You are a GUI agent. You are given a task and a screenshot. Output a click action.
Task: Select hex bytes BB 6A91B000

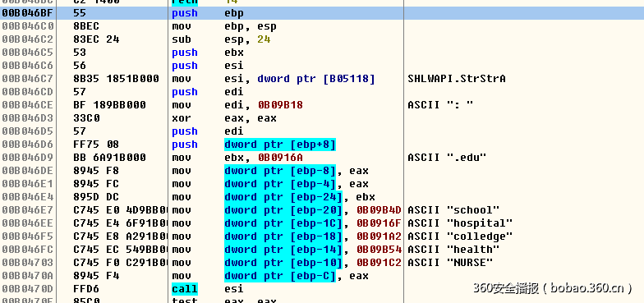coord(110,158)
